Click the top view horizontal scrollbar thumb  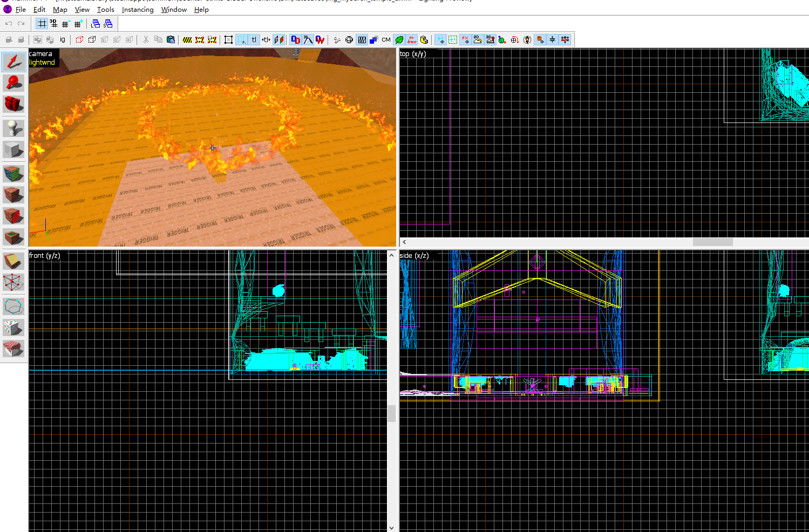pos(712,242)
